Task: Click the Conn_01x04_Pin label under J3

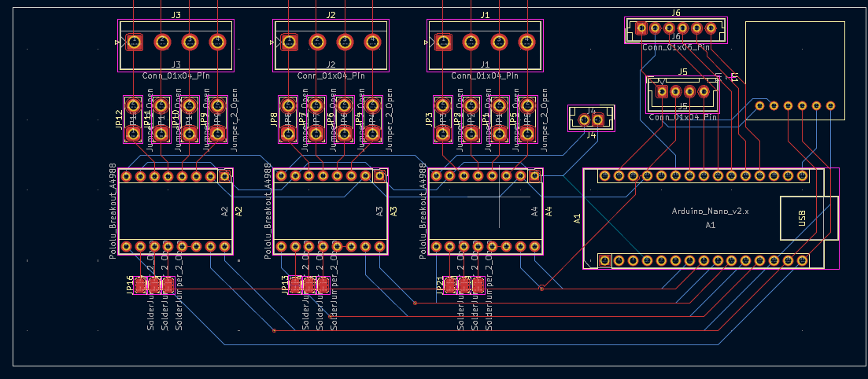Action: point(176,76)
